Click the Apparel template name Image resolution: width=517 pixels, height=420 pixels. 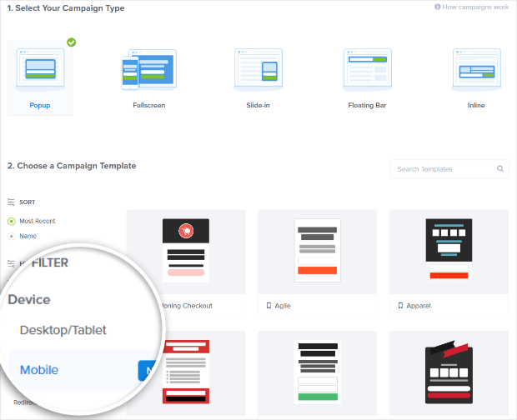pyautogui.click(x=419, y=306)
